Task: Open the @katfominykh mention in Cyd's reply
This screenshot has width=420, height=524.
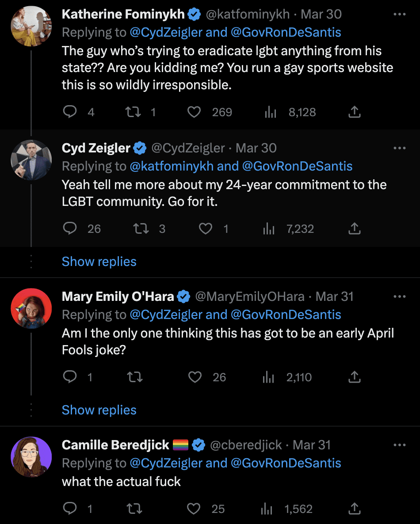Action: coord(172,166)
